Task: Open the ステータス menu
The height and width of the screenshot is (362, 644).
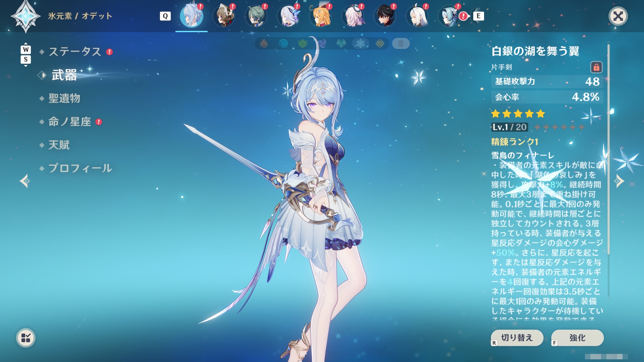Action: click(75, 52)
